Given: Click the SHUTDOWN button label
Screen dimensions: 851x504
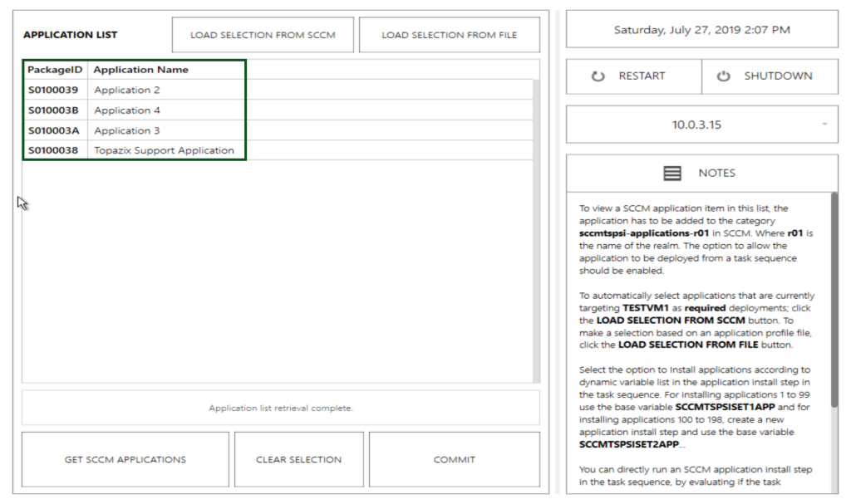Looking at the screenshot, I should tap(778, 76).
